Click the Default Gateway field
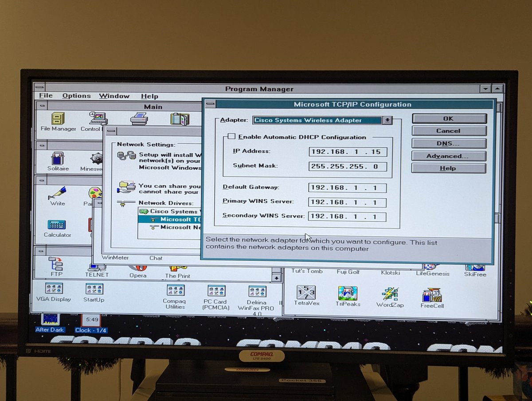 pyautogui.click(x=348, y=188)
